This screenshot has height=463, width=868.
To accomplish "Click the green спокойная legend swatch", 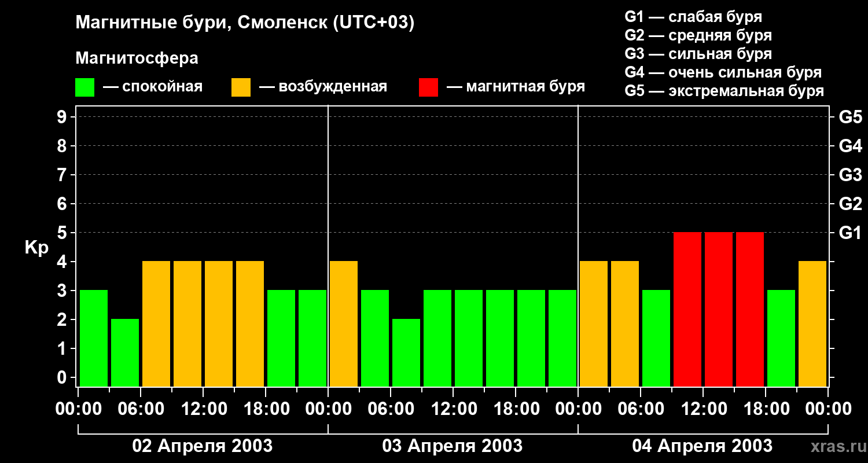I will point(84,87).
